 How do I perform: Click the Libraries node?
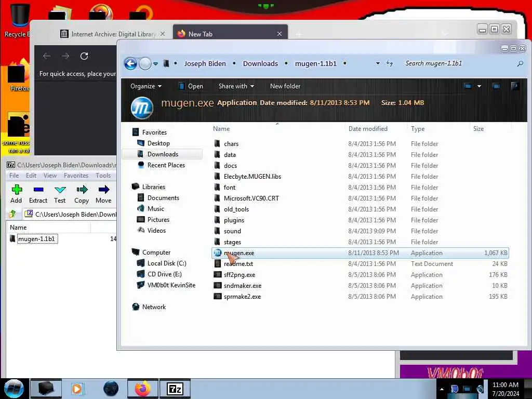153,187
